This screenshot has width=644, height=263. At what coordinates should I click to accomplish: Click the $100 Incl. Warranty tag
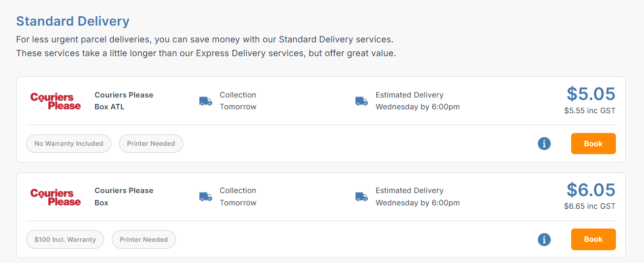pyautogui.click(x=65, y=239)
